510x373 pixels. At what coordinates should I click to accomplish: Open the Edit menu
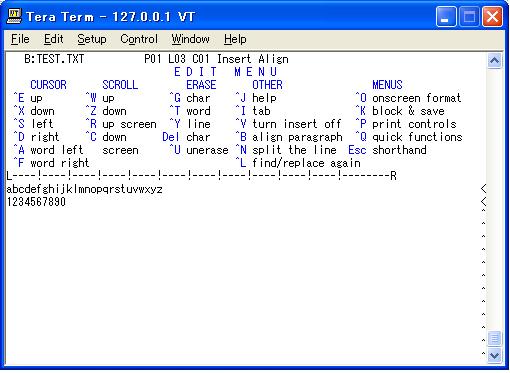click(x=53, y=39)
